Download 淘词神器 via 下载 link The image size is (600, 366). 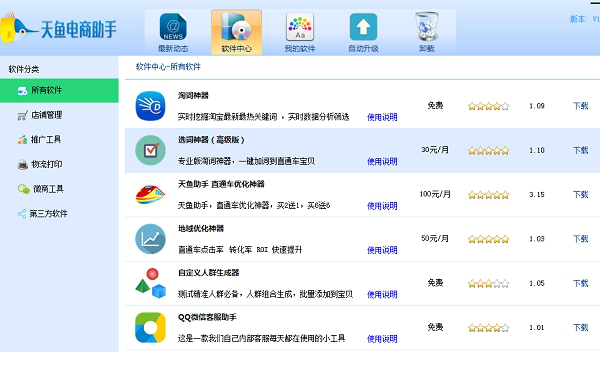[x=580, y=106]
